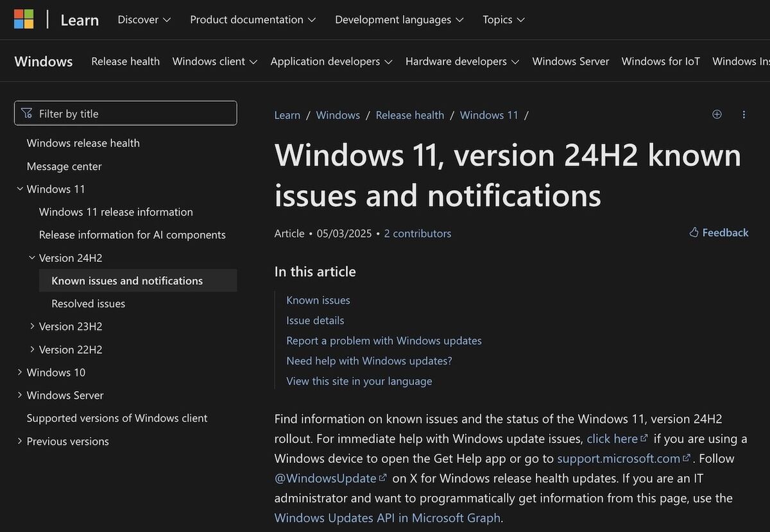This screenshot has height=532, width=770.
Task: Click the Release health breadcrumb link
Action: coord(409,115)
